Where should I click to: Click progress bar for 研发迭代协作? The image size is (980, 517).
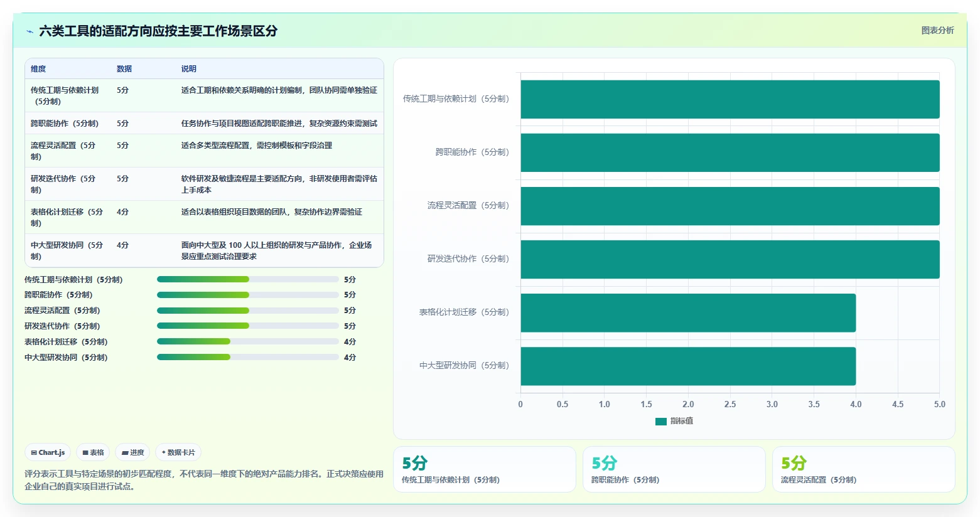(x=247, y=326)
